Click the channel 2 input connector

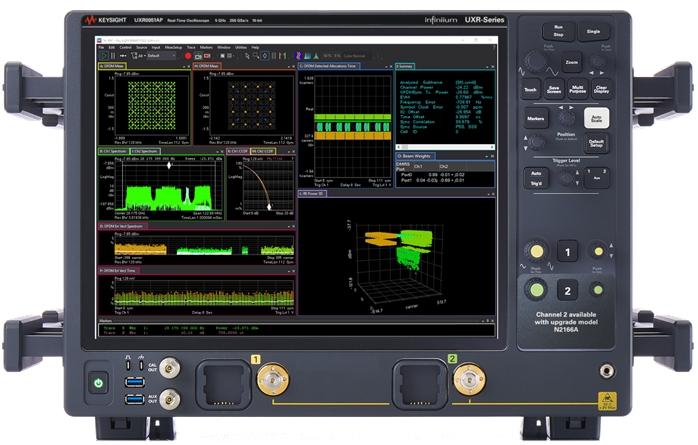(469, 380)
